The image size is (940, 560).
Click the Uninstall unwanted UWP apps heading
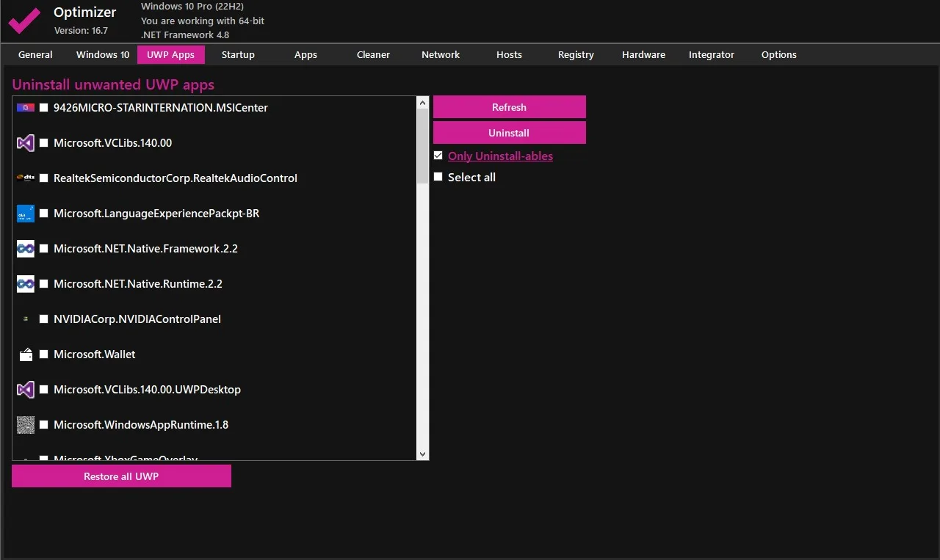coord(113,85)
